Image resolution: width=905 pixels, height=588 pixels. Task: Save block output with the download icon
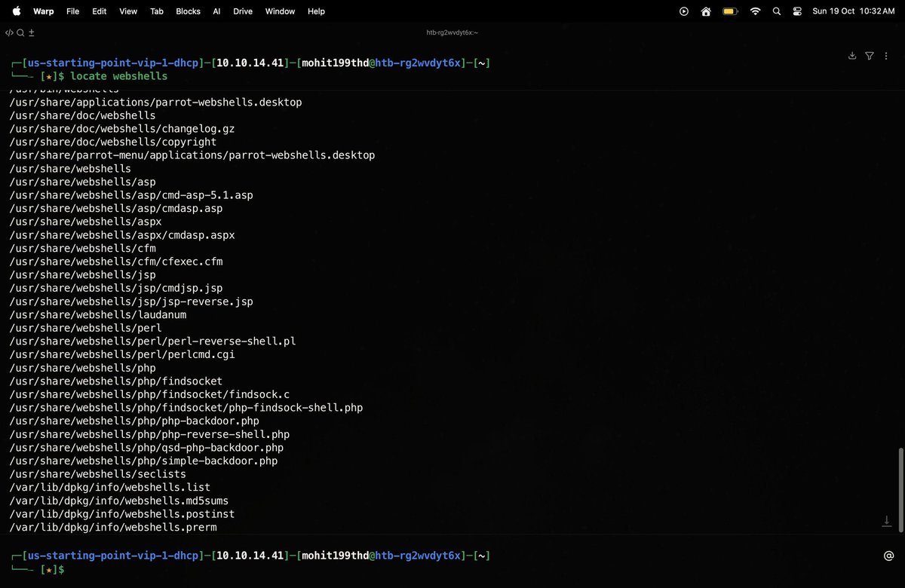(852, 56)
